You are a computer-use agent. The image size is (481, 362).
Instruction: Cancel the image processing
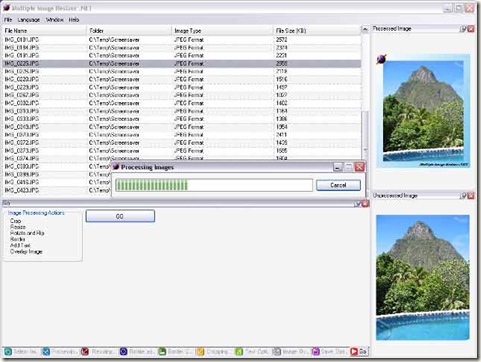[338, 185]
